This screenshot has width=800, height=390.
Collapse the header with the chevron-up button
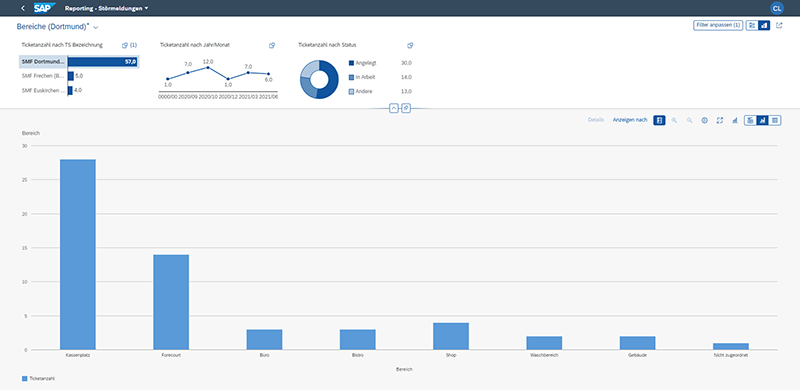[x=393, y=108]
